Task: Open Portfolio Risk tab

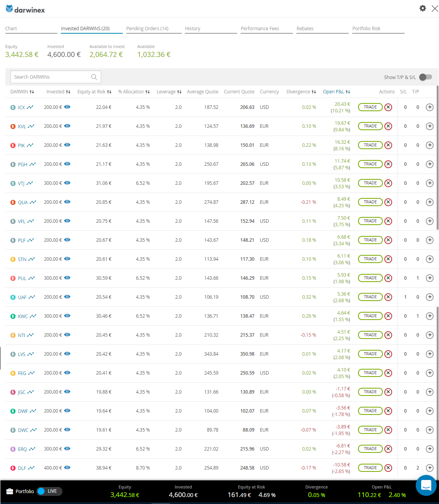Action: [378, 29]
